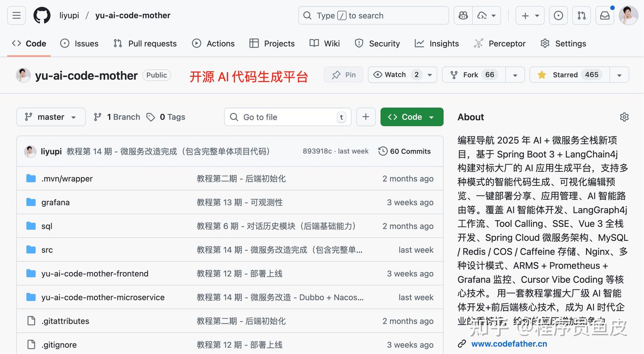Watch the repository

click(394, 74)
